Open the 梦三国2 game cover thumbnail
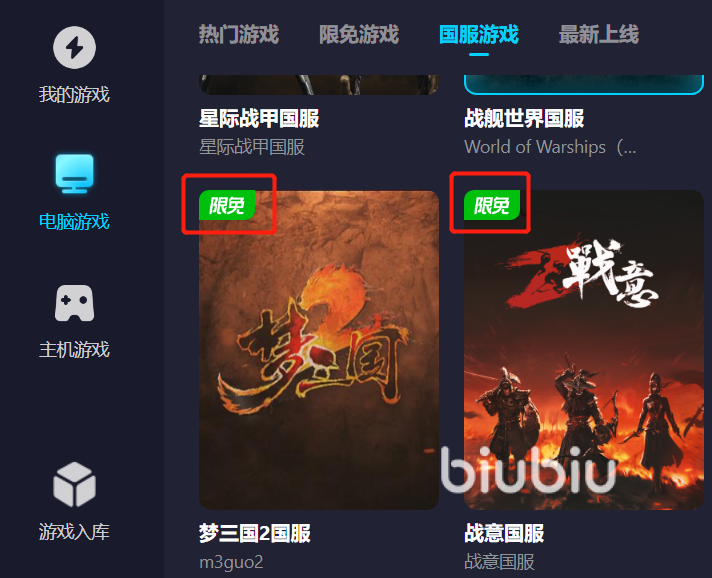Viewport: 712px width, 578px height. 319,350
